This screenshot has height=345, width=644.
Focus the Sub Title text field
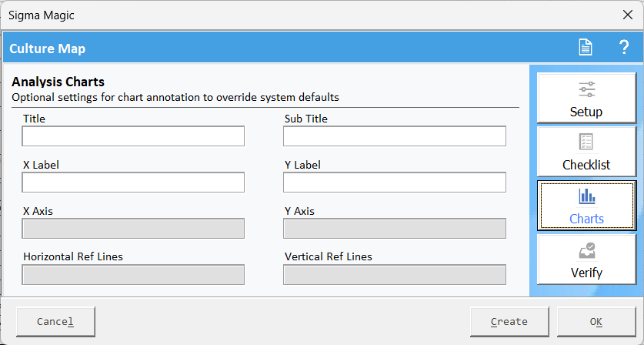tap(394, 136)
